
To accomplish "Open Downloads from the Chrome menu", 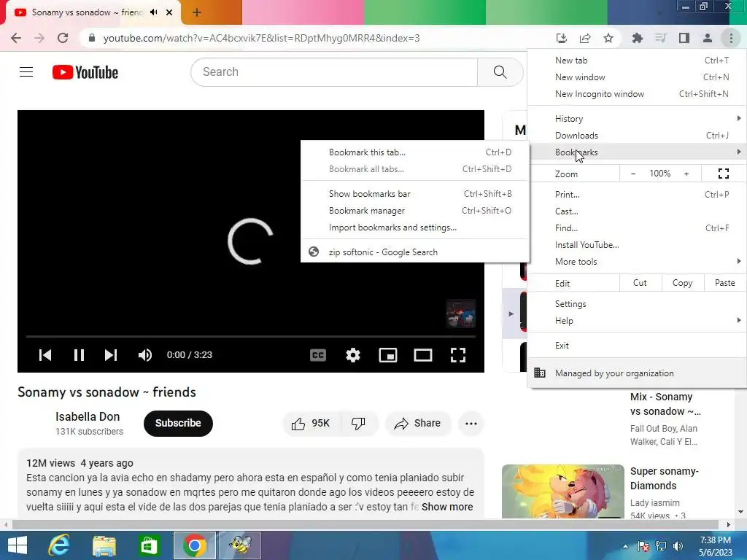I will (637, 135).
